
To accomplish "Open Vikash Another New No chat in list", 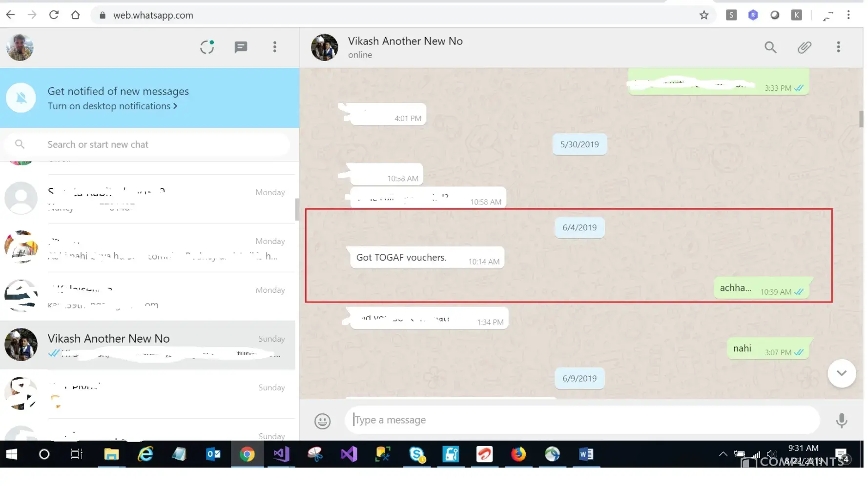I will pyautogui.click(x=146, y=345).
